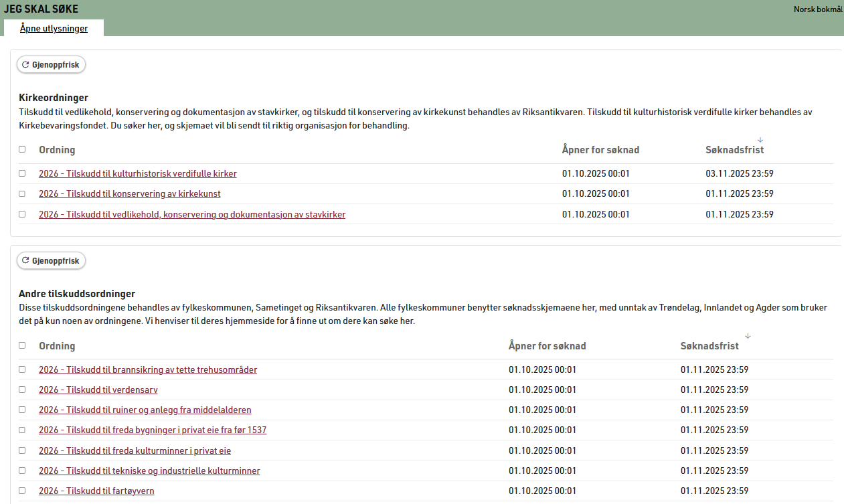
Task: Tick checkbox for kulturhistorisk verdifulle kirker
Action: coord(22,173)
